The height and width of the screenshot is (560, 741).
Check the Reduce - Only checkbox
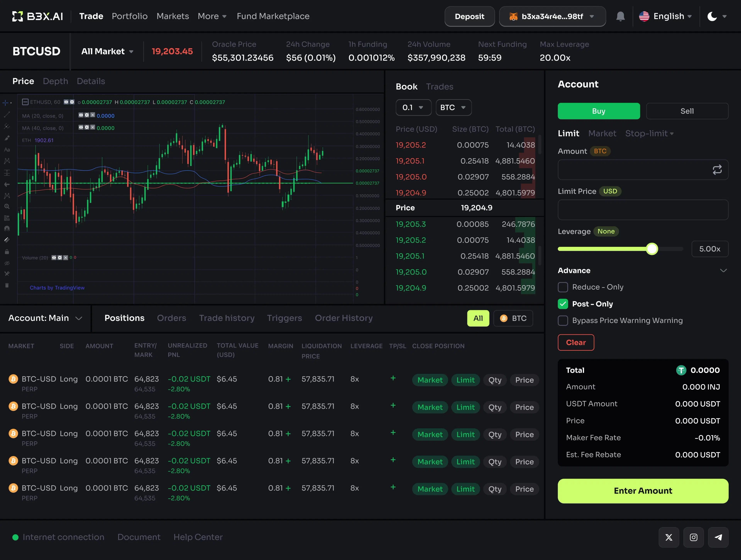pos(563,287)
